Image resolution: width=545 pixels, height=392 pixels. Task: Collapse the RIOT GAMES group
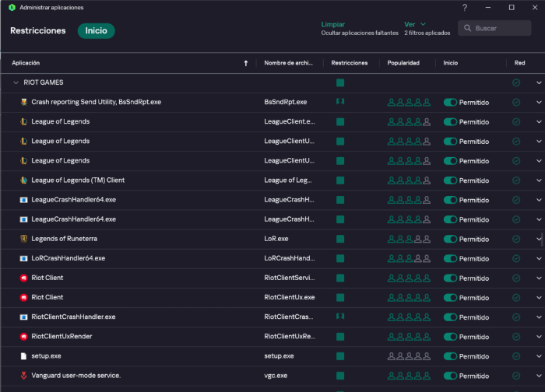16,82
